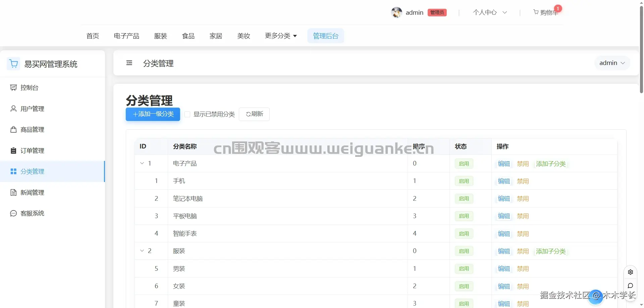Disable the 服装 category
The height and width of the screenshot is (308, 644).
pyautogui.click(x=523, y=251)
